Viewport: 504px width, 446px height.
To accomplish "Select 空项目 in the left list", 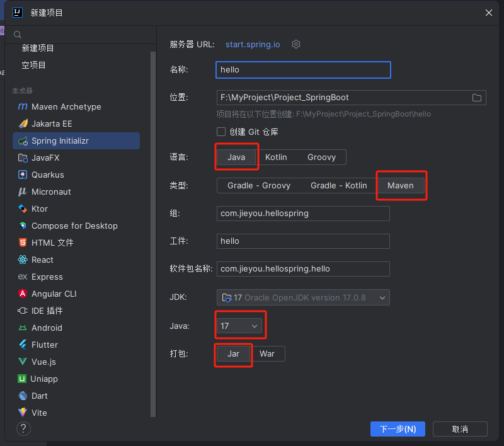I will [x=33, y=66].
